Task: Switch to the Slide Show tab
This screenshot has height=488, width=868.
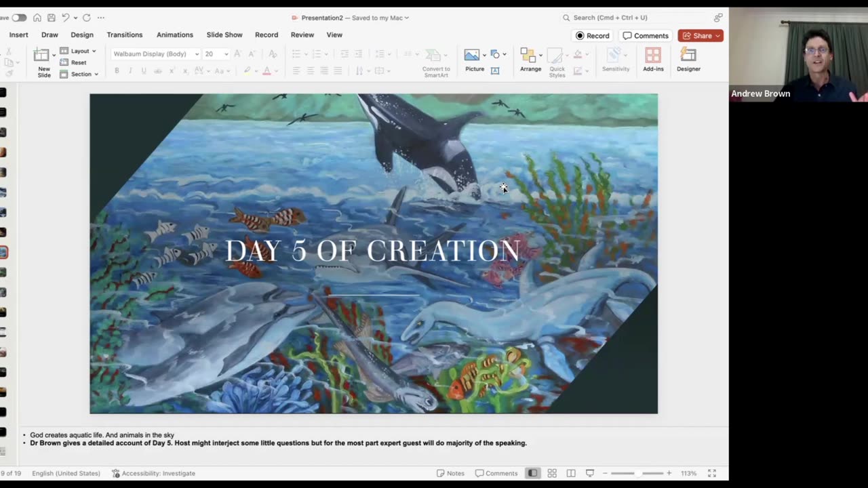Action: (x=224, y=35)
